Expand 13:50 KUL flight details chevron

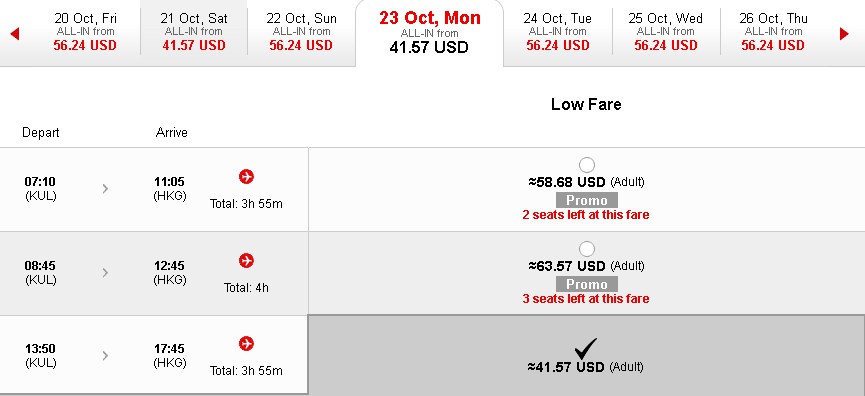[105, 356]
